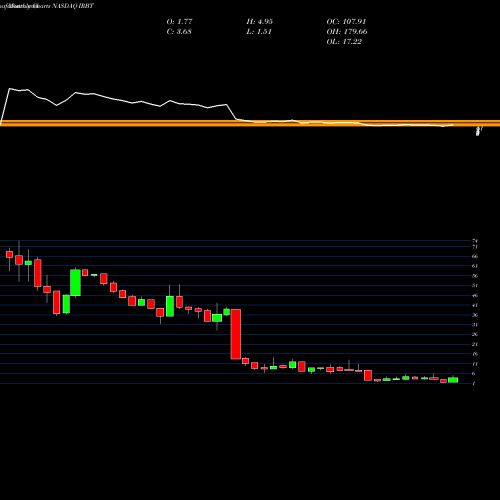Click the OL: 17.22 reading
Image resolution: width=500 pixels, height=500 pixels.
pos(344,42)
